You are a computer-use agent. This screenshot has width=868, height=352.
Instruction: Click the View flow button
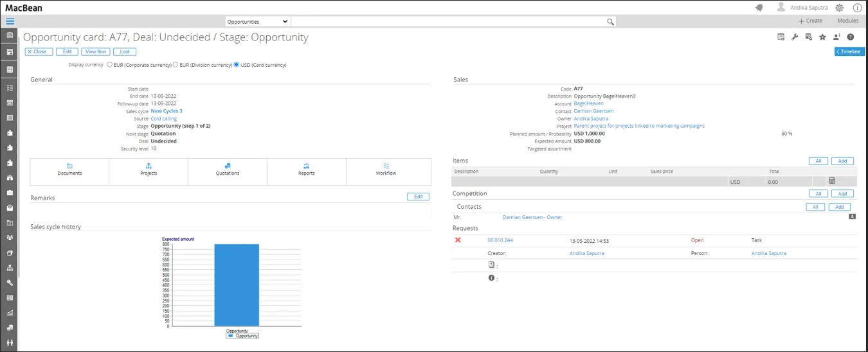[95, 51]
